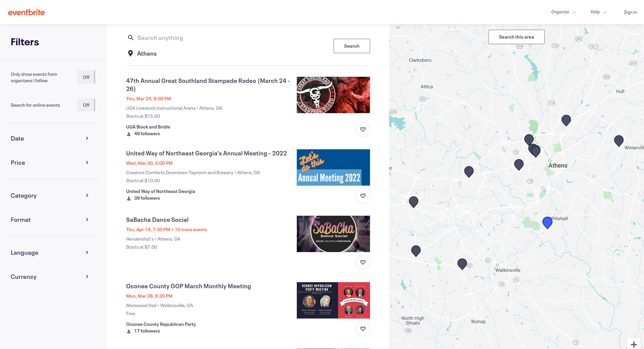Image resolution: width=644 pixels, height=349 pixels.
Task: Click the blue highlighted map pin near Whitehall
Action: point(547,222)
